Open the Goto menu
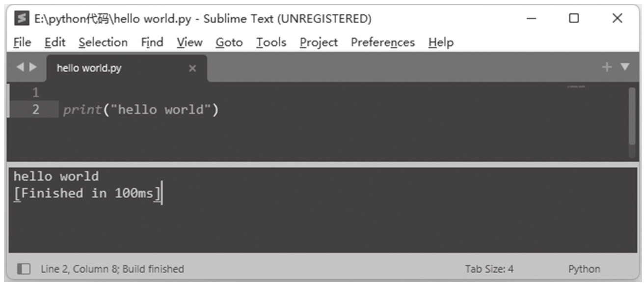 pyautogui.click(x=229, y=43)
